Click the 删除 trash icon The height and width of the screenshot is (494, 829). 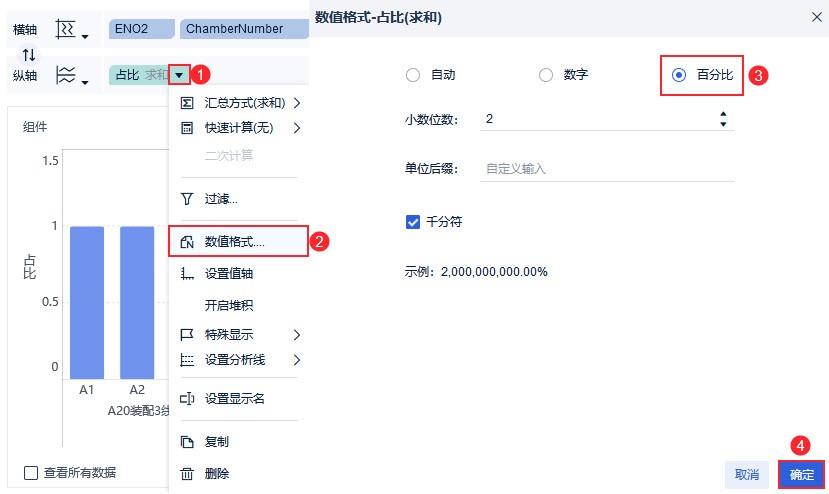point(186,474)
